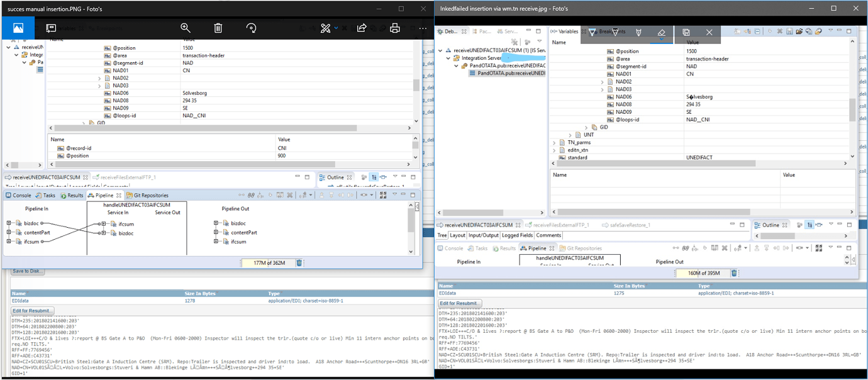This screenshot has height=380, width=868.
Task: Switch to Console tab in left window
Action: [x=18, y=196]
